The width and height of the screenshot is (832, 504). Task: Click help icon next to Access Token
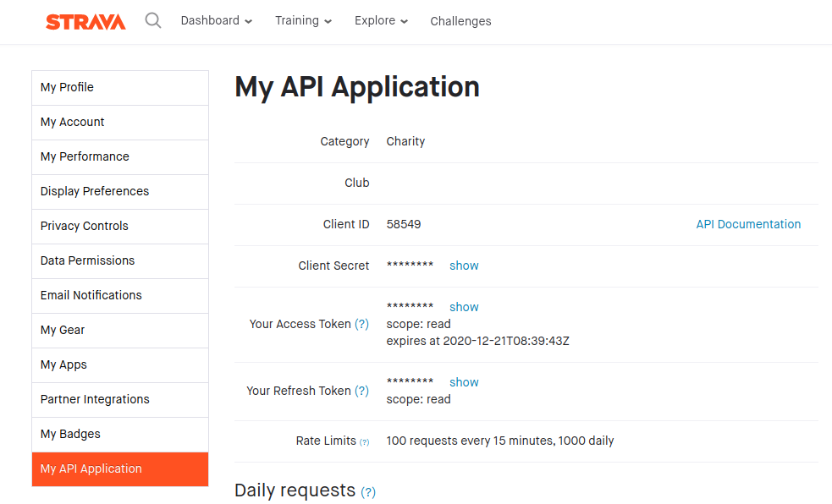point(361,324)
